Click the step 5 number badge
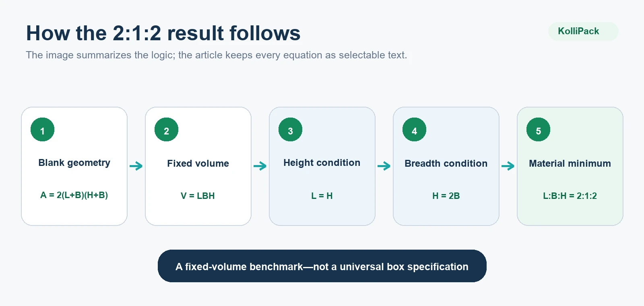The height and width of the screenshot is (306, 644). (x=538, y=130)
